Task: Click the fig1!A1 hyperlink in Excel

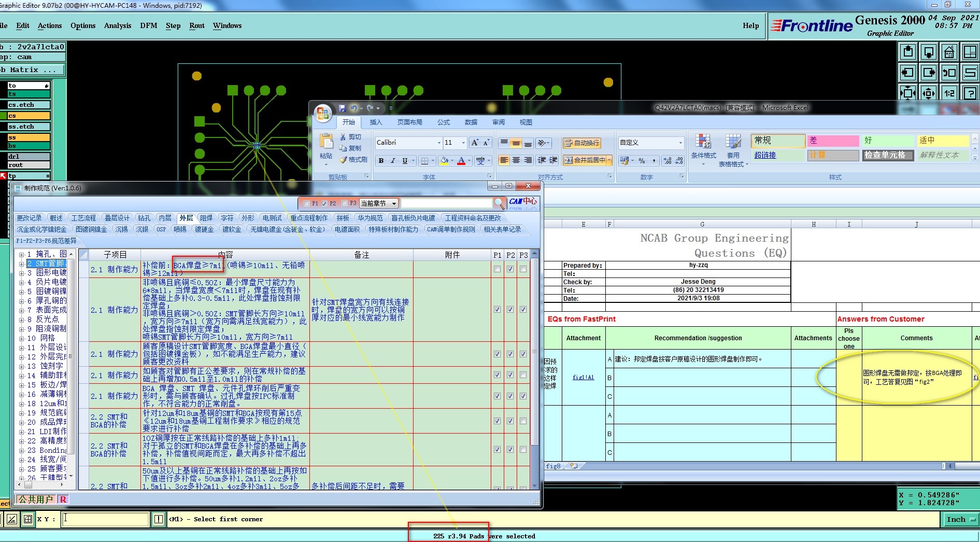Action: click(x=583, y=377)
